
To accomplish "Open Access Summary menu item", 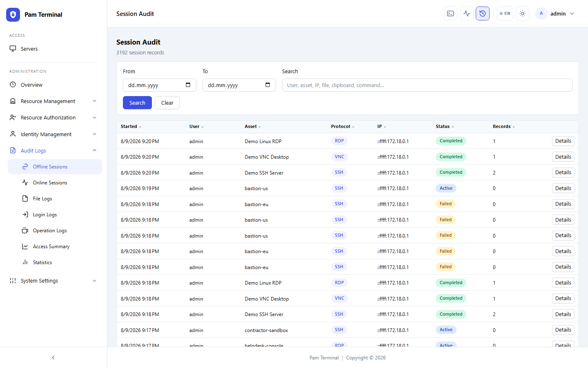I will tap(55, 247).
